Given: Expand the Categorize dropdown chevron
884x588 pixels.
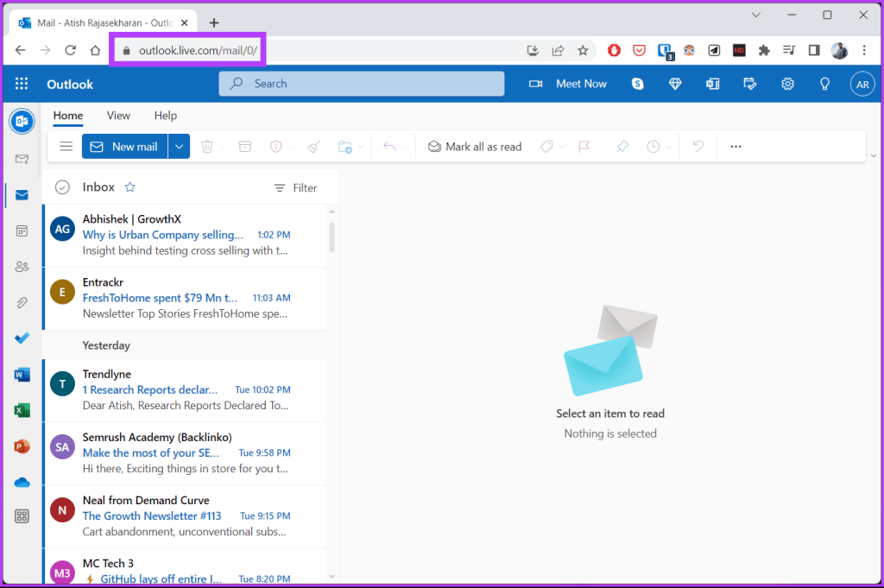Looking at the screenshot, I should (x=561, y=147).
